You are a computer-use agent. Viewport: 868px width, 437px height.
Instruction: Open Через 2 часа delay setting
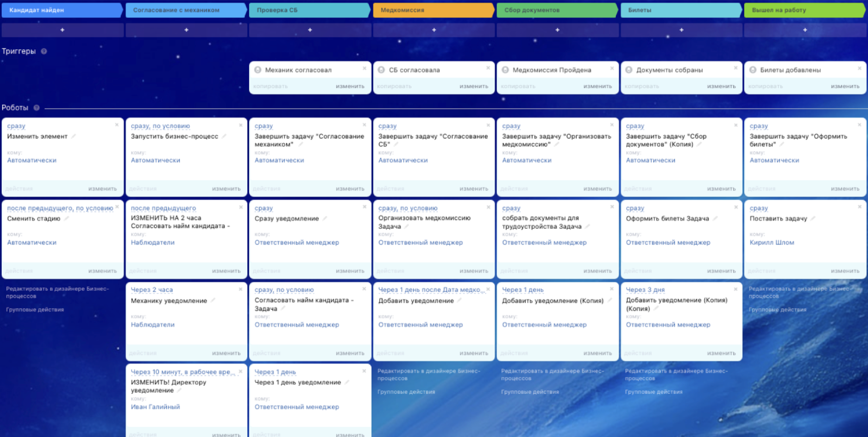152,290
